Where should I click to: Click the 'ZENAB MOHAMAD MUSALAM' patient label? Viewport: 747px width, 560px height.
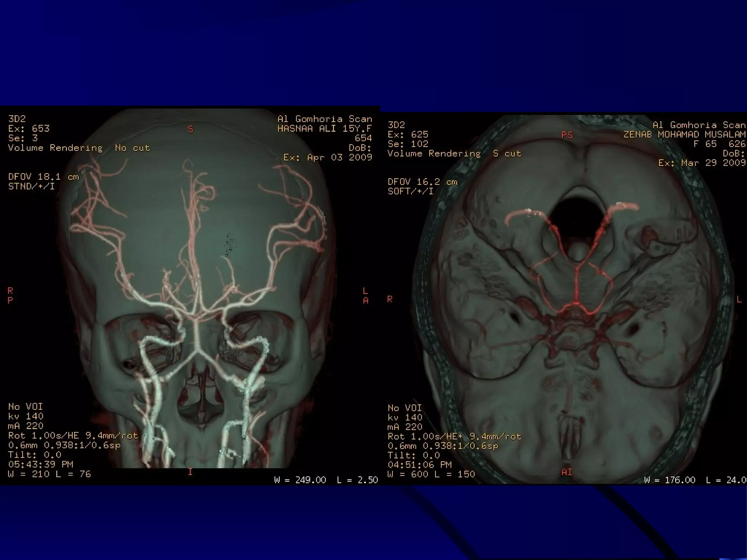pos(684,135)
